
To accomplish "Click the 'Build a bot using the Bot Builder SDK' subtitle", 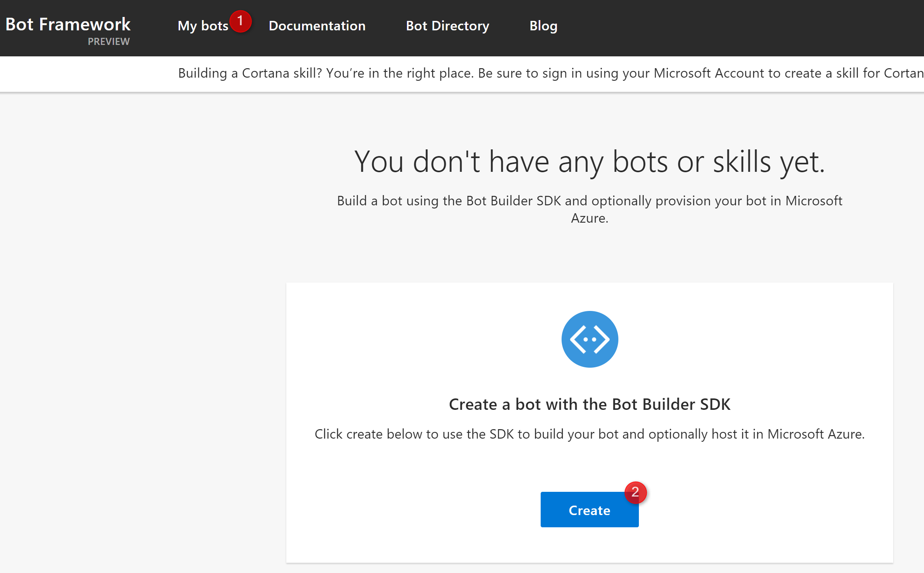I will pos(590,209).
